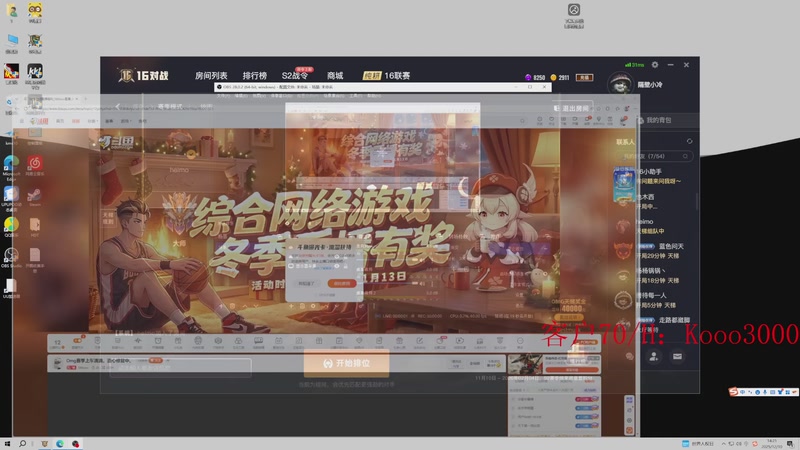Open Windows Start menu
Screen dimensions: 800x450
tap(7, 444)
